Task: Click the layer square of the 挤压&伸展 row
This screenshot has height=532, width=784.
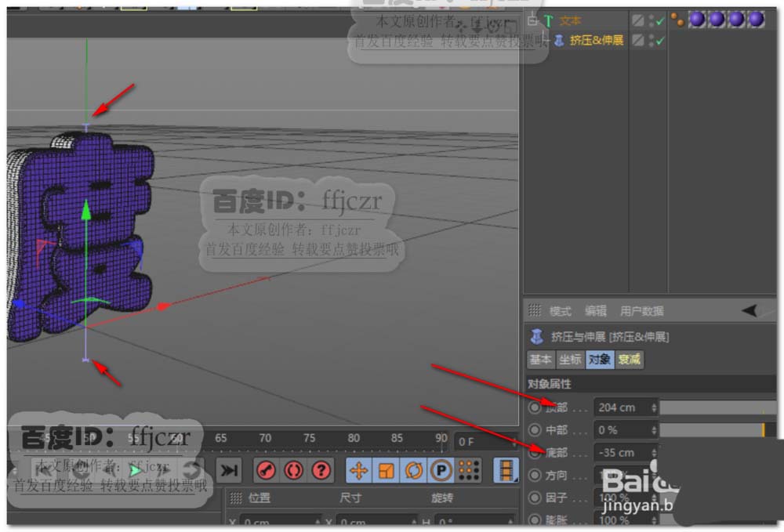Action: (x=637, y=40)
